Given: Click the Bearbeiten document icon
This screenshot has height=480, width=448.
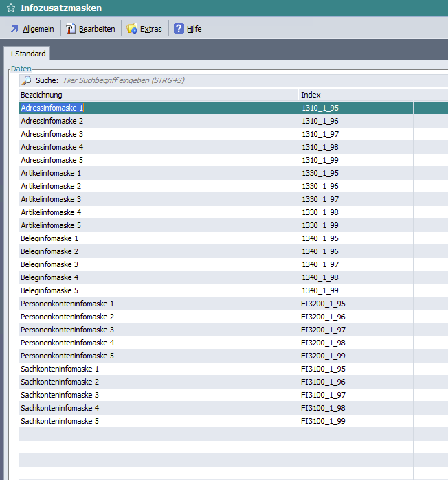Looking at the screenshot, I should (x=71, y=29).
